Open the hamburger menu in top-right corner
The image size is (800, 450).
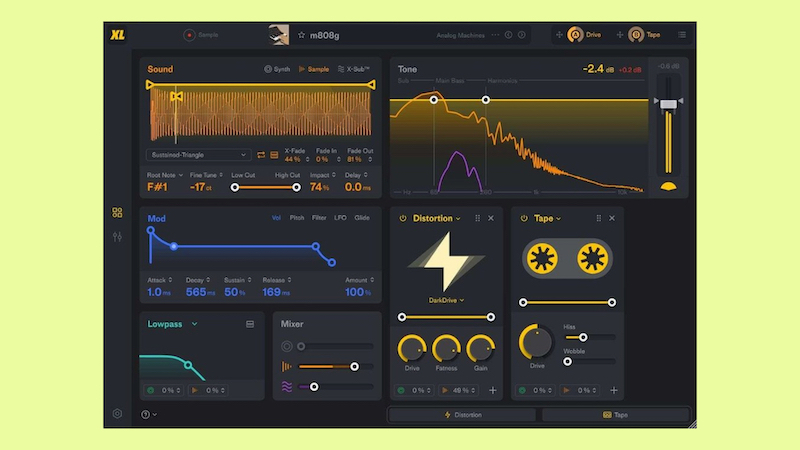682,35
